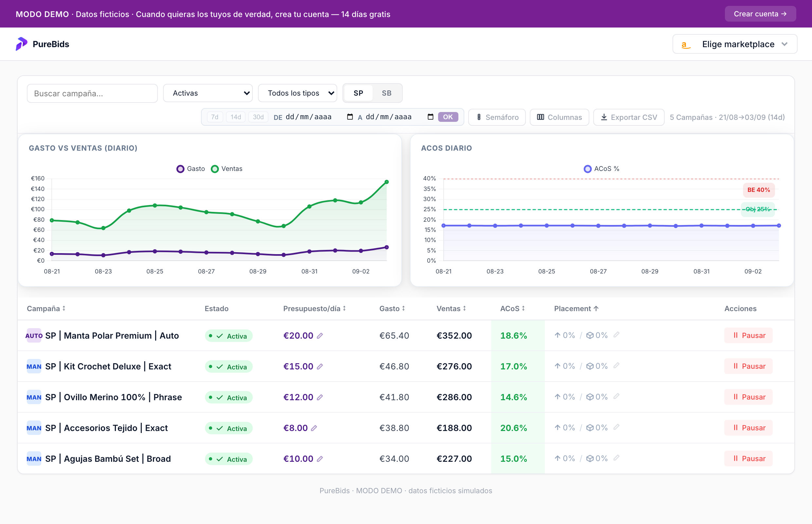Image resolution: width=812 pixels, height=524 pixels.
Task: Edit budget pencil for Manta Polar Premium
Action: tap(320, 336)
